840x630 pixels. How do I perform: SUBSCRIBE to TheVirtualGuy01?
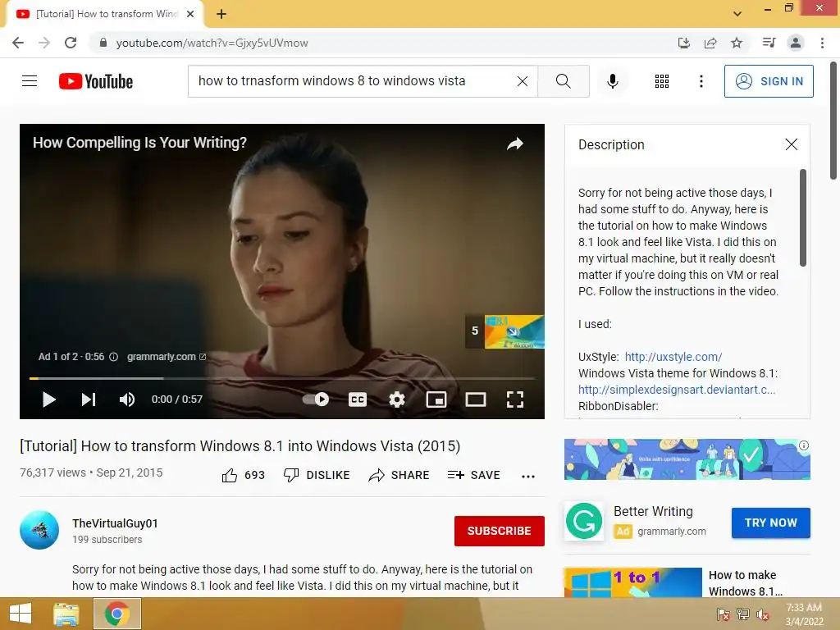(x=500, y=531)
